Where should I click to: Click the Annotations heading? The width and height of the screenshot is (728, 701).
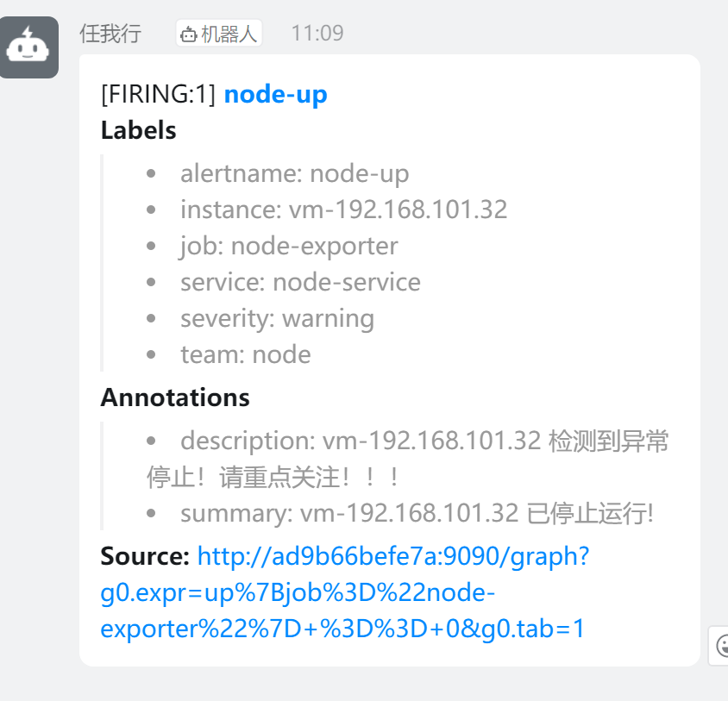tap(175, 397)
